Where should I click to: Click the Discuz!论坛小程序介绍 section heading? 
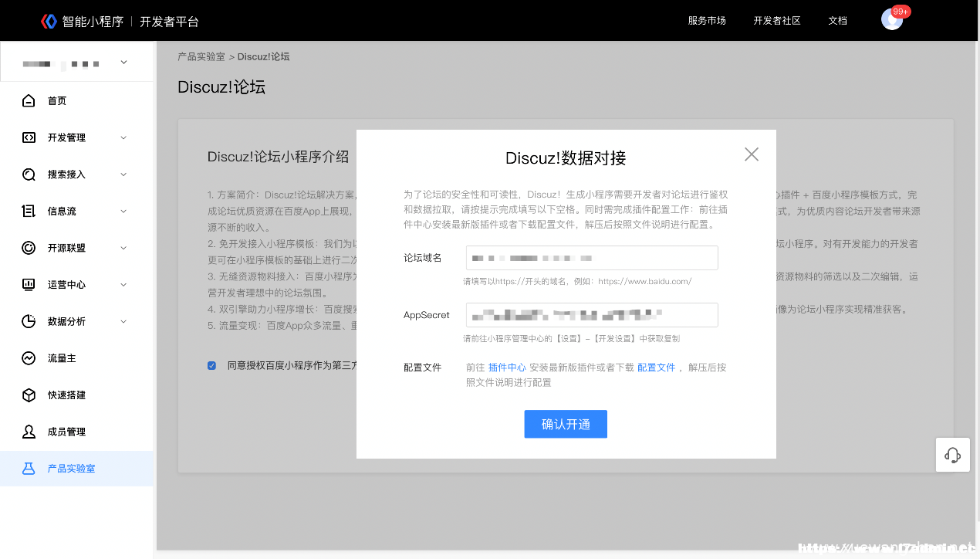pyautogui.click(x=278, y=157)
